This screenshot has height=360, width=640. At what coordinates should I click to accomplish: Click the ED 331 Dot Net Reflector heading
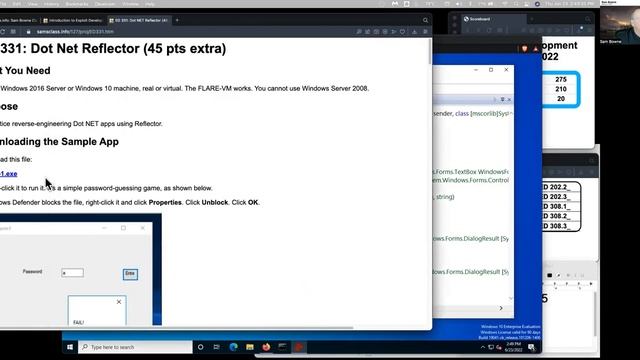[x=113, y=49]
